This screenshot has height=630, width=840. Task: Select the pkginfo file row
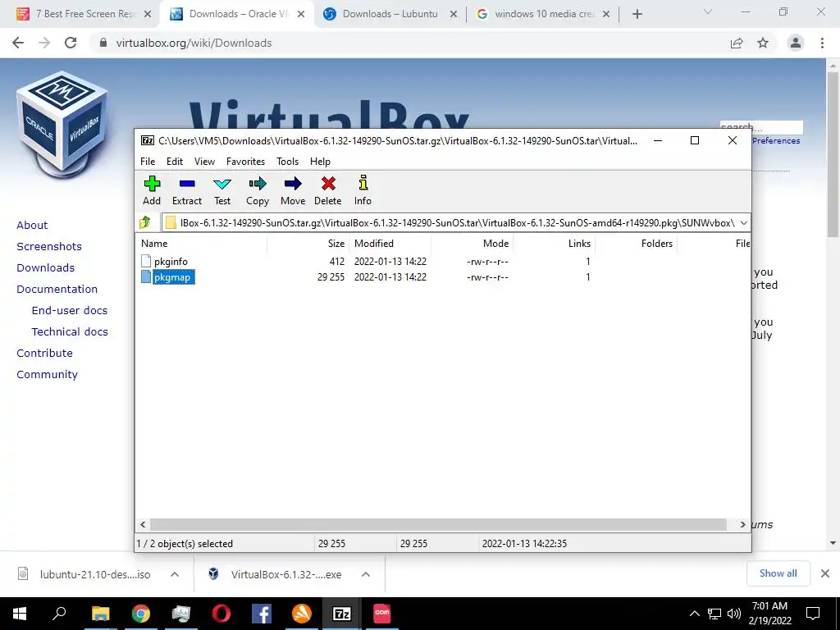click(443, 262)
